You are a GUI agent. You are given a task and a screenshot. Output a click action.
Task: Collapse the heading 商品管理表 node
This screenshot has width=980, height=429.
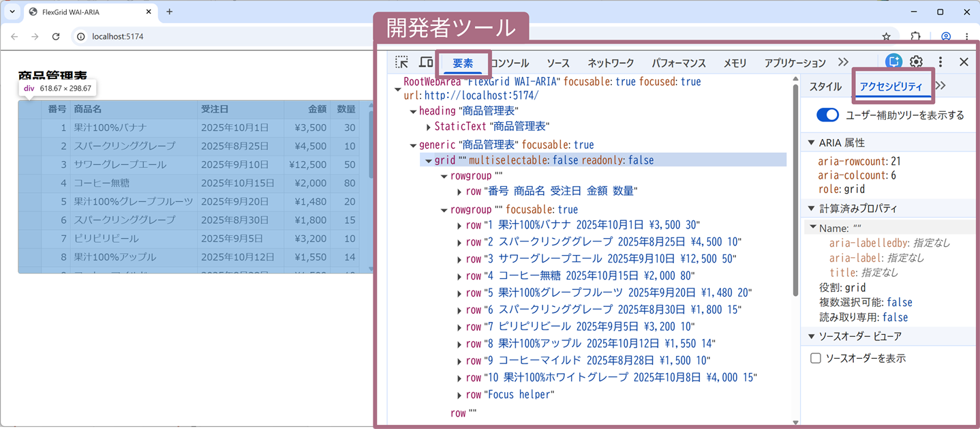[412, 111]
